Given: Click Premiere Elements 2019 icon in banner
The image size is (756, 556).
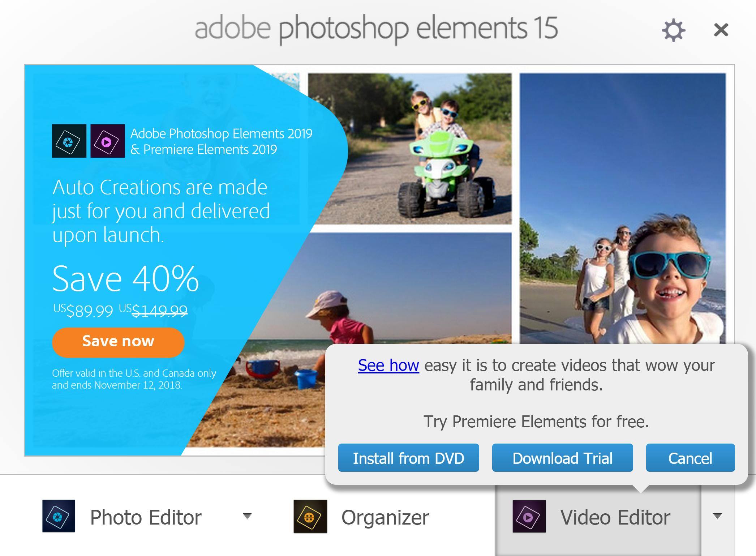Looking at the screenshot, I should (x=107, y=141).
